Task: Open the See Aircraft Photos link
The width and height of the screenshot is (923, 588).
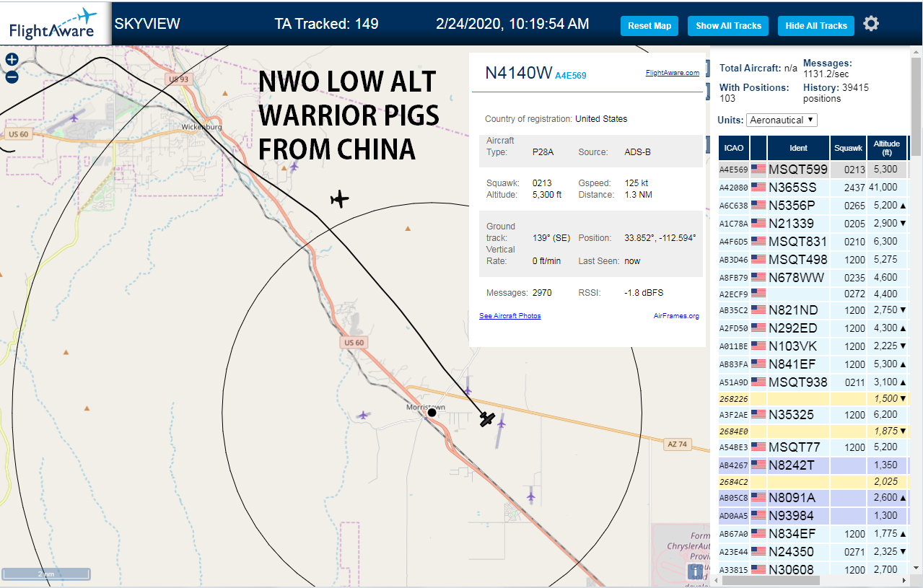Action: point(509,316)
